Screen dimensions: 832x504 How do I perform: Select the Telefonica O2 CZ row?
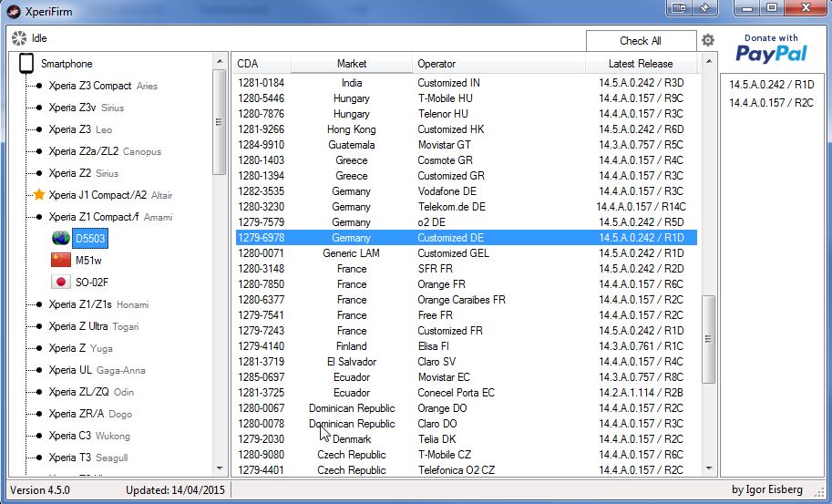click(466, 470)
